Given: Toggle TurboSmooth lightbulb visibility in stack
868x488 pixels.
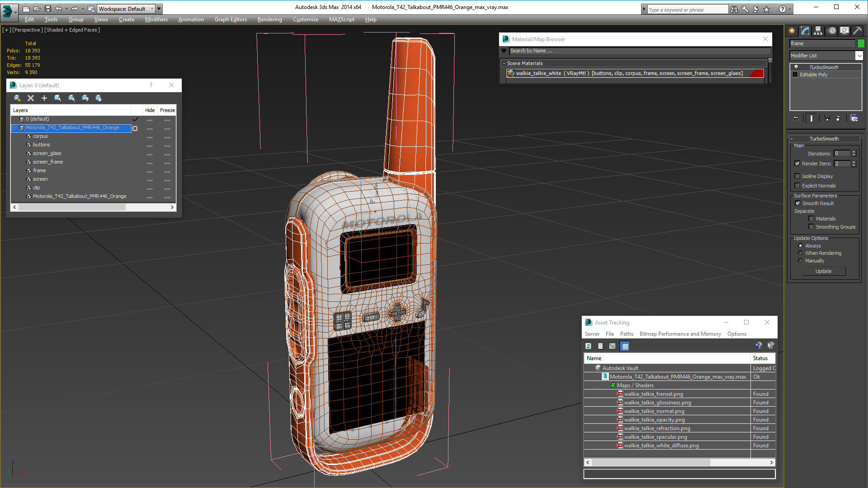Looking at the screenshot, I should (796, 67).
